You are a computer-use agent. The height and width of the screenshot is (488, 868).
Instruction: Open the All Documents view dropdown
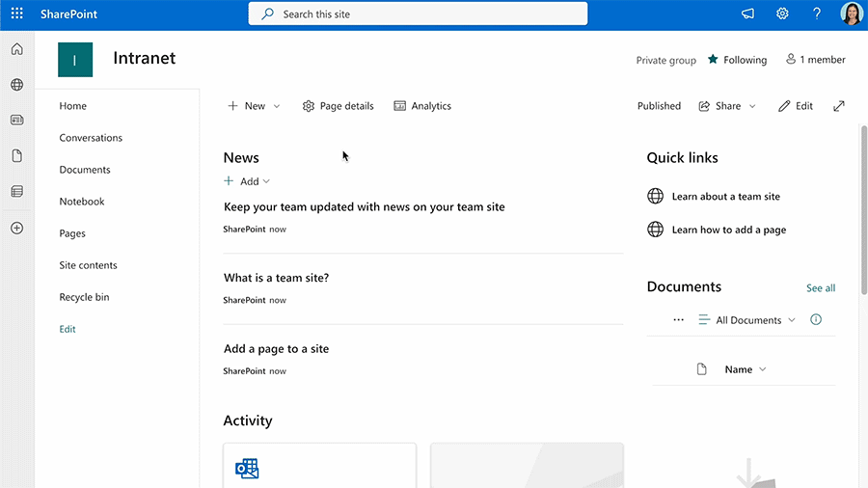746,320
